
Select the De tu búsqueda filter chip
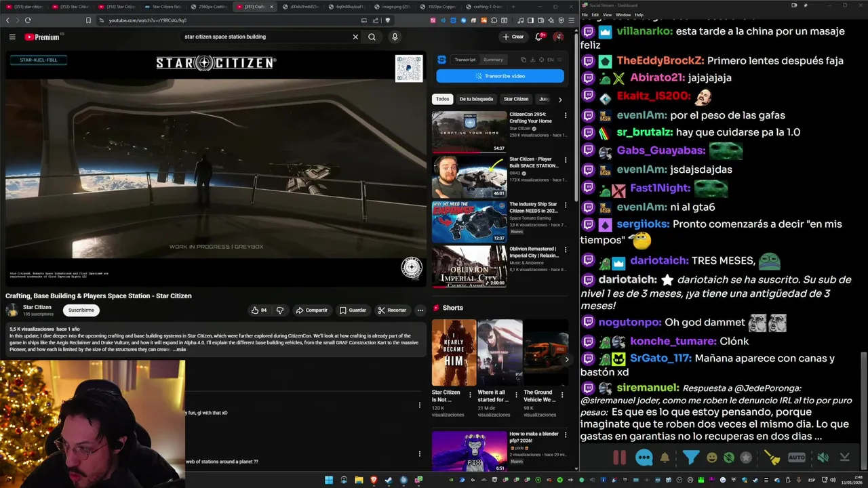pos(477,99)
